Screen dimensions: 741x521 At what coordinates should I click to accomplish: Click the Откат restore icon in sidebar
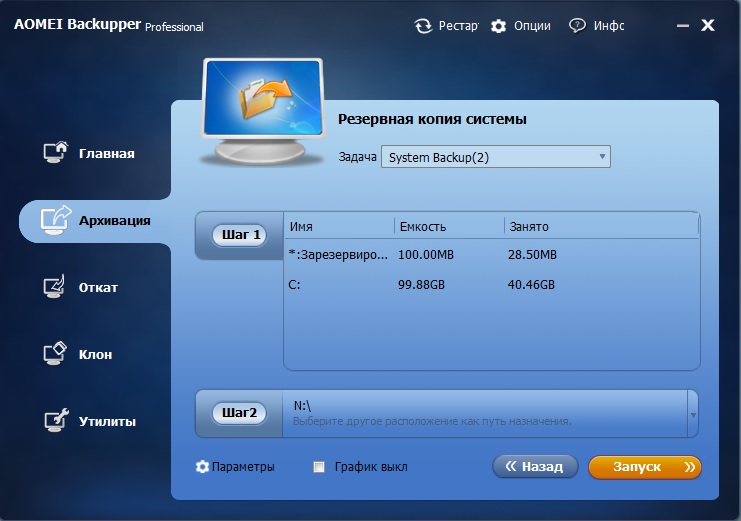tap(54, 287)
